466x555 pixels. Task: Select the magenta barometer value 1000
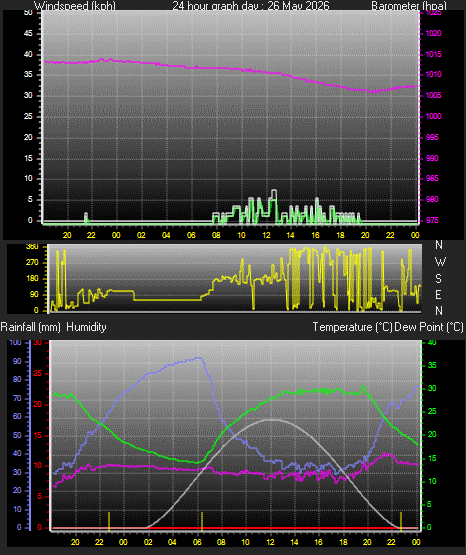pos(433,116)
